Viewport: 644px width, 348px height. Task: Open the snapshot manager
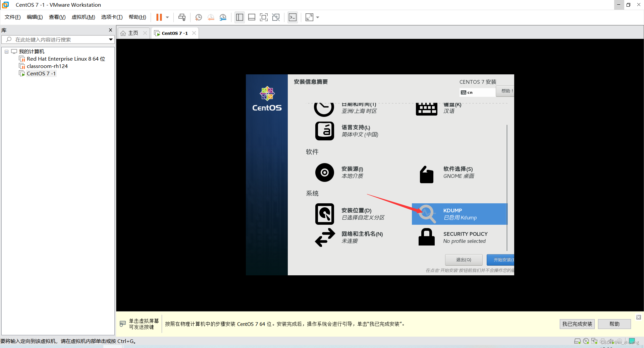coord(223,17)
